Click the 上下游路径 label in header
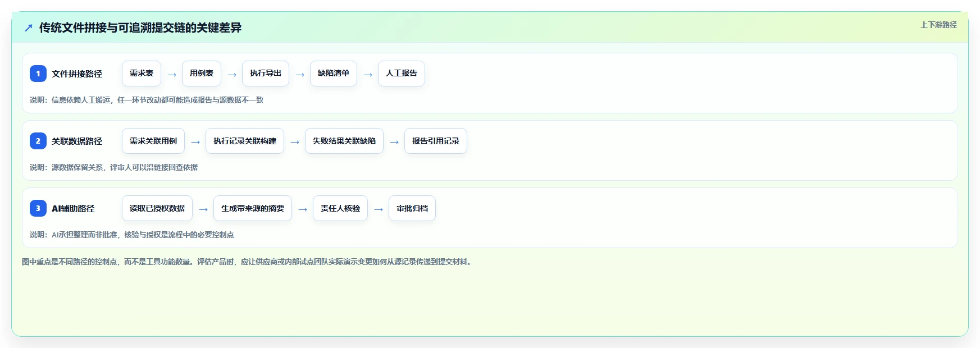The width and height of the screenshot is (980, 348). click(938, 25)
